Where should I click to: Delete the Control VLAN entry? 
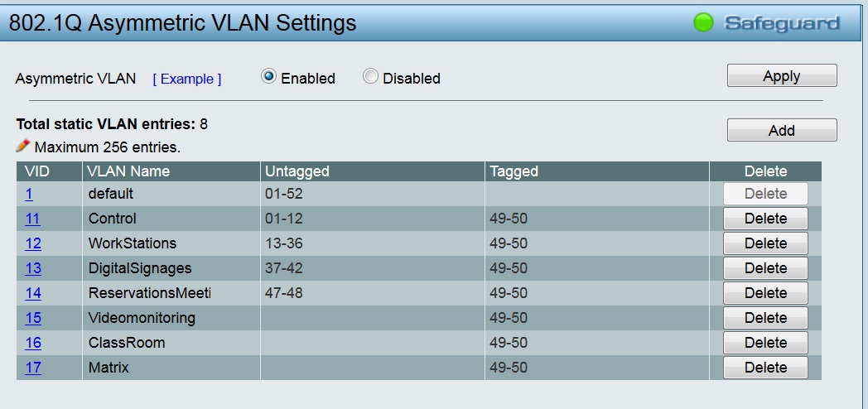coord(765,219)
